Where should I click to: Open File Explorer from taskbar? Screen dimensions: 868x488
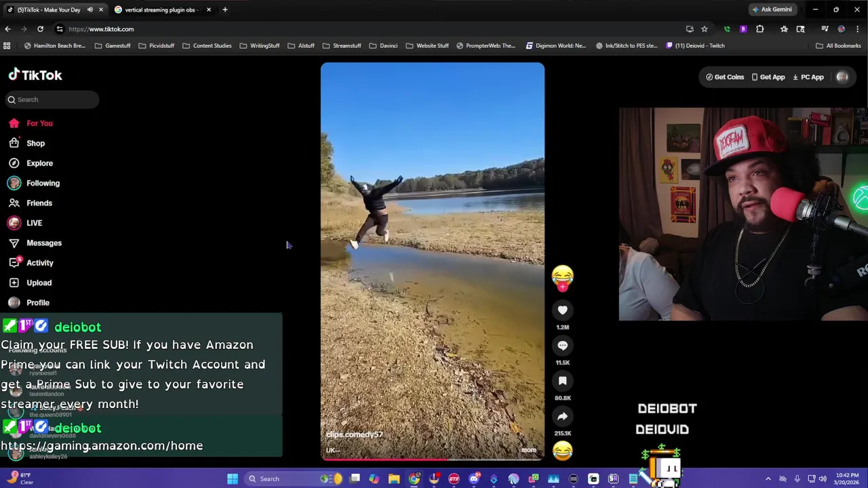[394, 479]
